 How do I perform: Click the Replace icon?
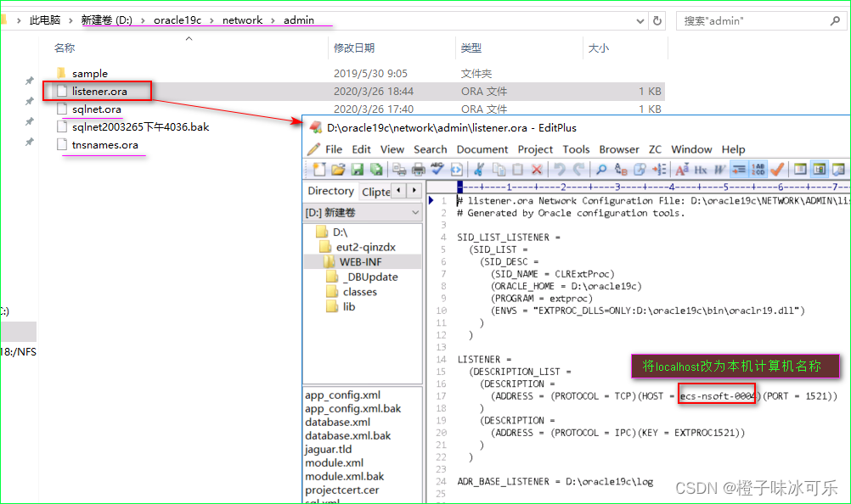point(621,170)
